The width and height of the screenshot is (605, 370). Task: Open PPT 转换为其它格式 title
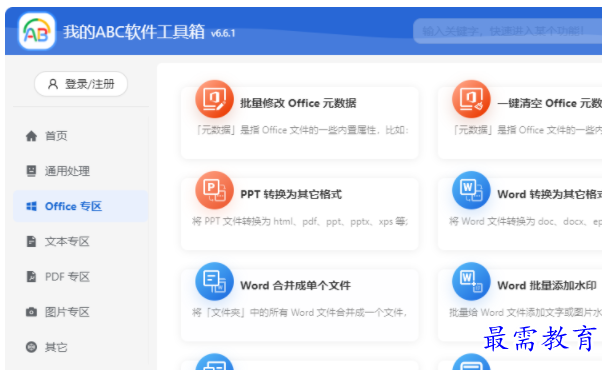[291, 194]
